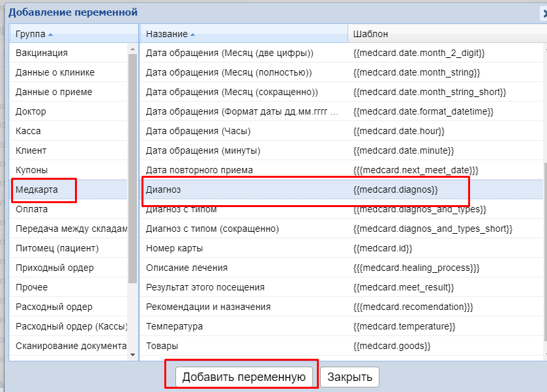Select the Медкарта group
The image size is (547, 392).
click(37, 189)
